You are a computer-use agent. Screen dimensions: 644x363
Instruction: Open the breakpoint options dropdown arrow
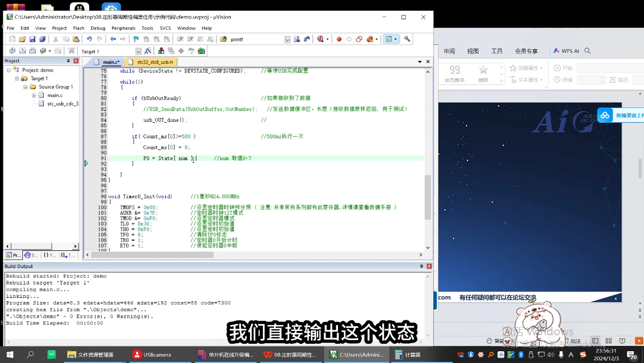[x=376, y=39]
